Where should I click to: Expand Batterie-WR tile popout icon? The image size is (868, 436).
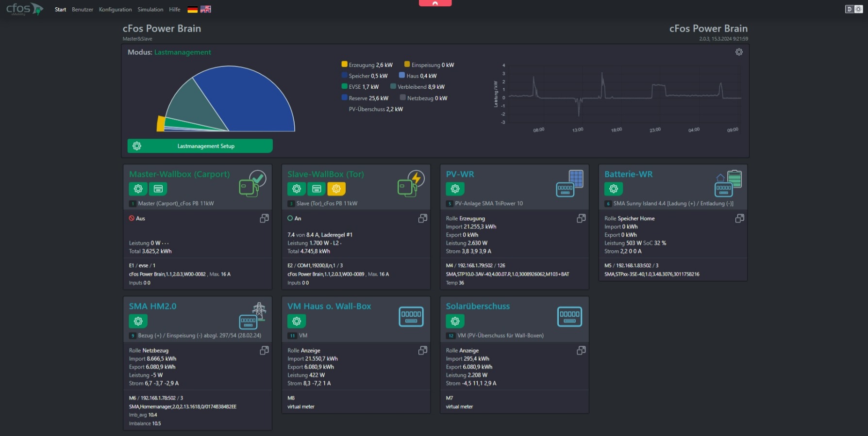740,218
